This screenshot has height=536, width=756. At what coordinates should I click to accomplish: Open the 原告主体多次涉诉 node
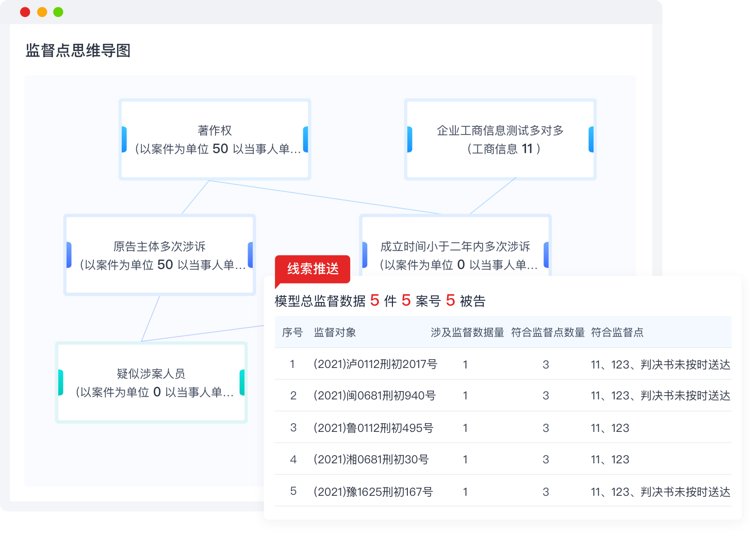click(x=159, y=255)
